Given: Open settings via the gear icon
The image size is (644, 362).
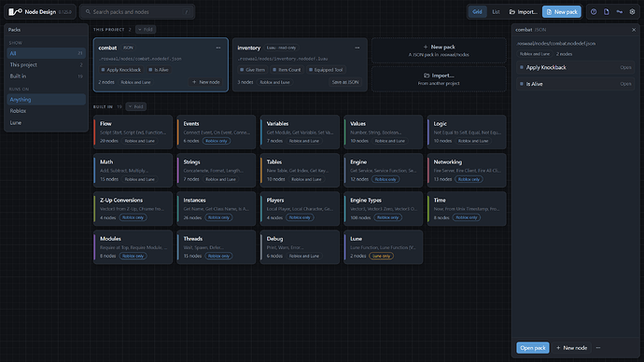Looking at the screenshot, I should tap(632, 12).
